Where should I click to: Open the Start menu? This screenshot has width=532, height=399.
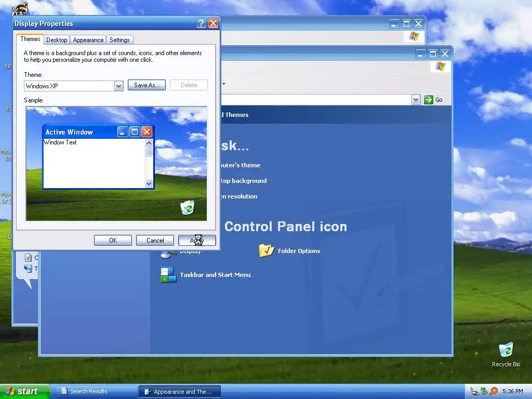25,391
